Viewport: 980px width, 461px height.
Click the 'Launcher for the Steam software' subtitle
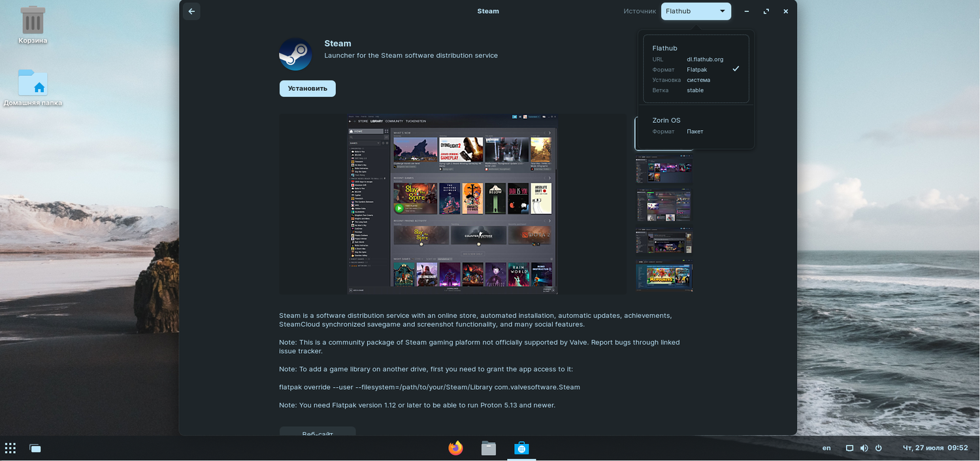[x=411, y=56]
